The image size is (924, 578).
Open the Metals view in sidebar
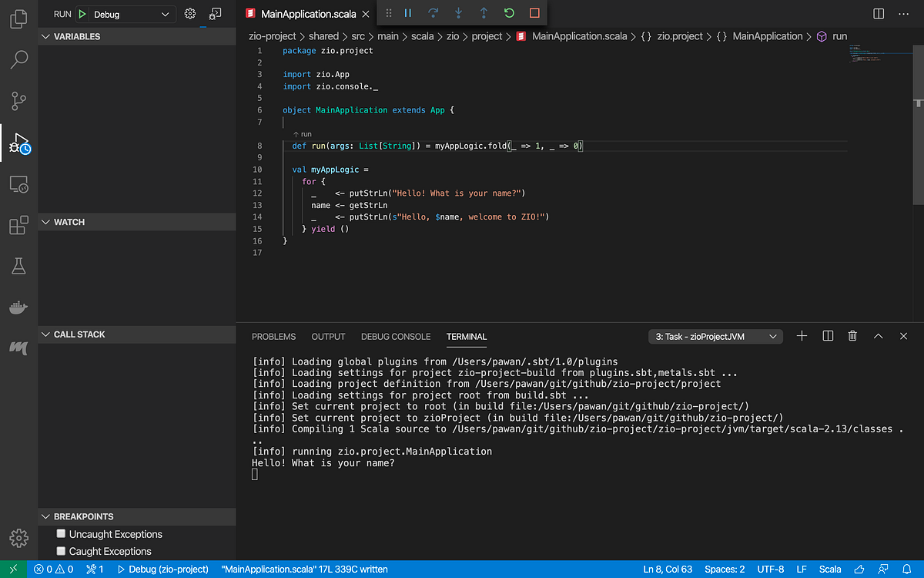click(x=18, y=348)
